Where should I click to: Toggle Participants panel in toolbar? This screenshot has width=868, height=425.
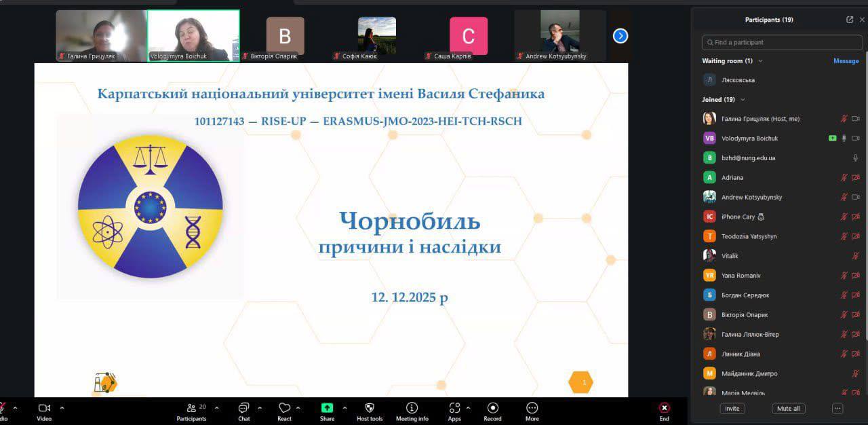[x=191, y=408]
